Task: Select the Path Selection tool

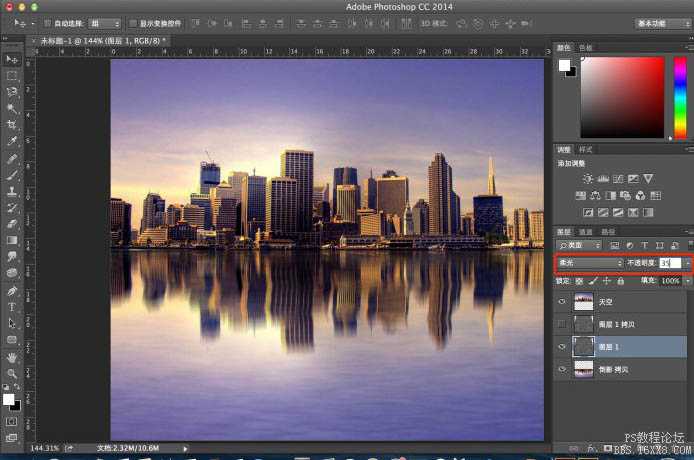Action: pyautogui.click(x=12, y=324)
